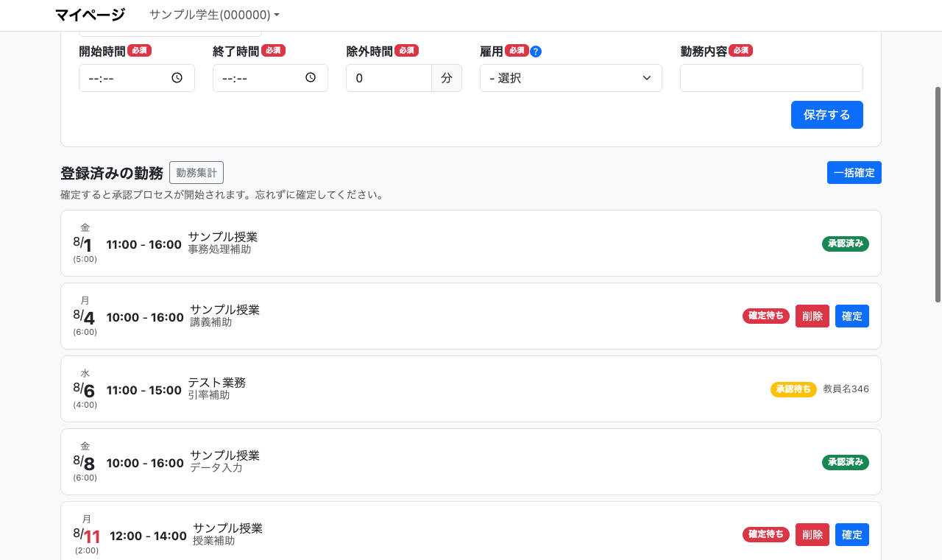This screenshot has width=942, height=560.
Task: Click the テスト業務 title
Action: click(x=216, y=383)
